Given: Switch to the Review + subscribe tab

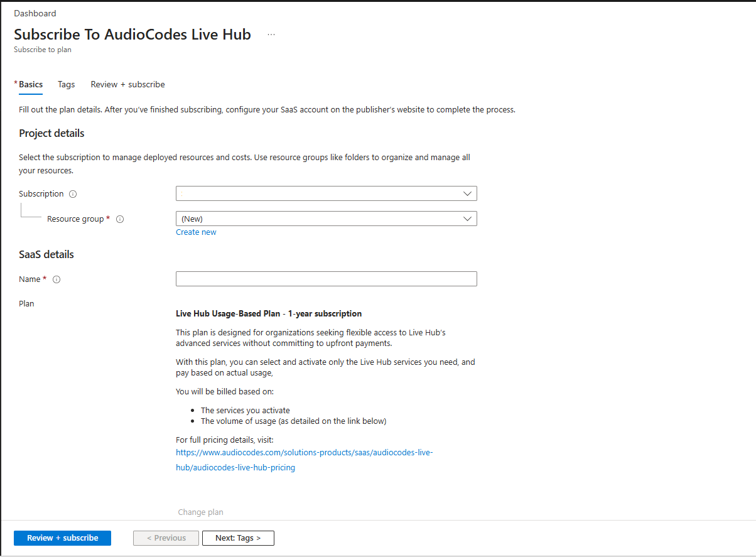Looking at the screenshot, I should [128, 84].
